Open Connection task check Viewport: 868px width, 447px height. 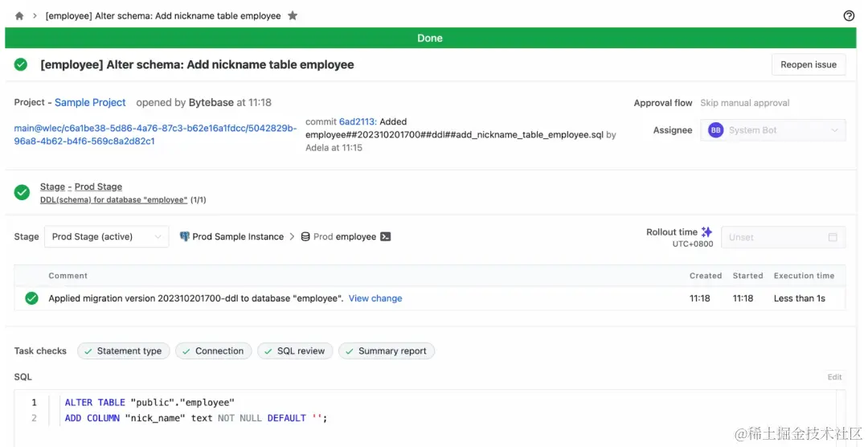(x=214, y=351)
